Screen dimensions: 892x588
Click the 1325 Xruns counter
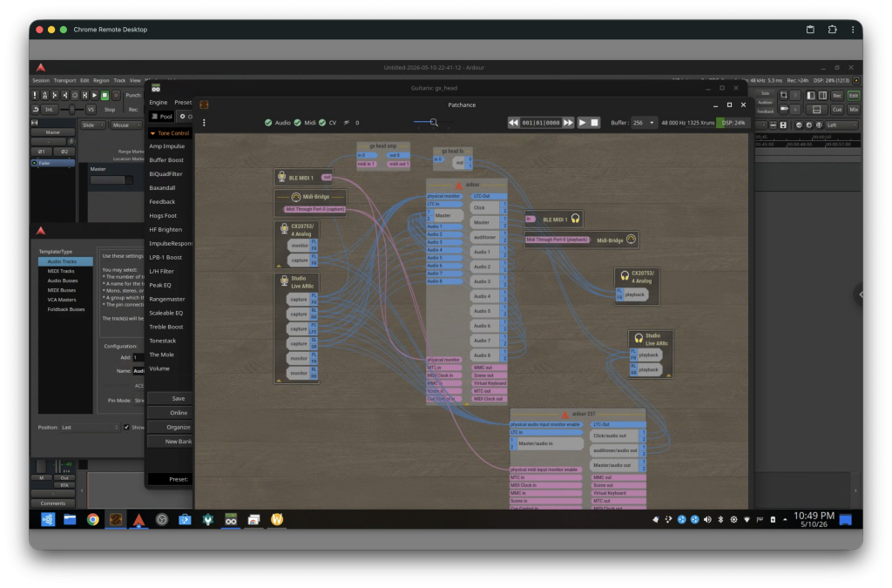pos(700,122)
